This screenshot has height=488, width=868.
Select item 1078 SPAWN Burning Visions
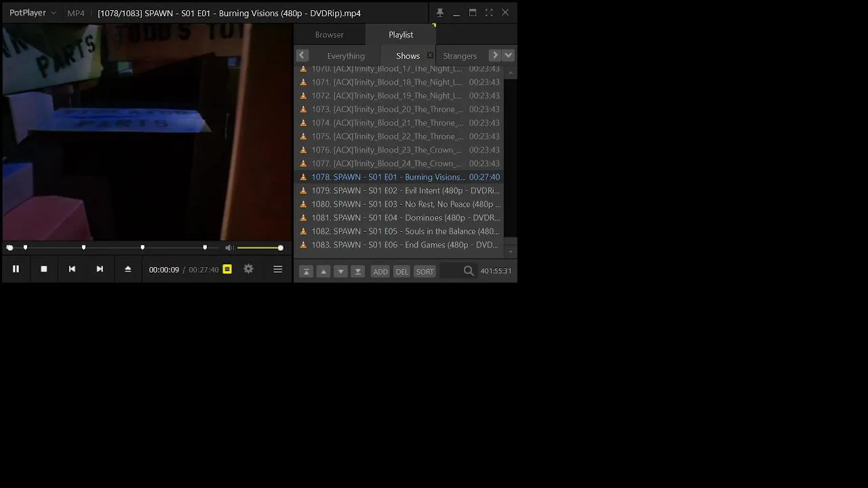click(400, 177)
